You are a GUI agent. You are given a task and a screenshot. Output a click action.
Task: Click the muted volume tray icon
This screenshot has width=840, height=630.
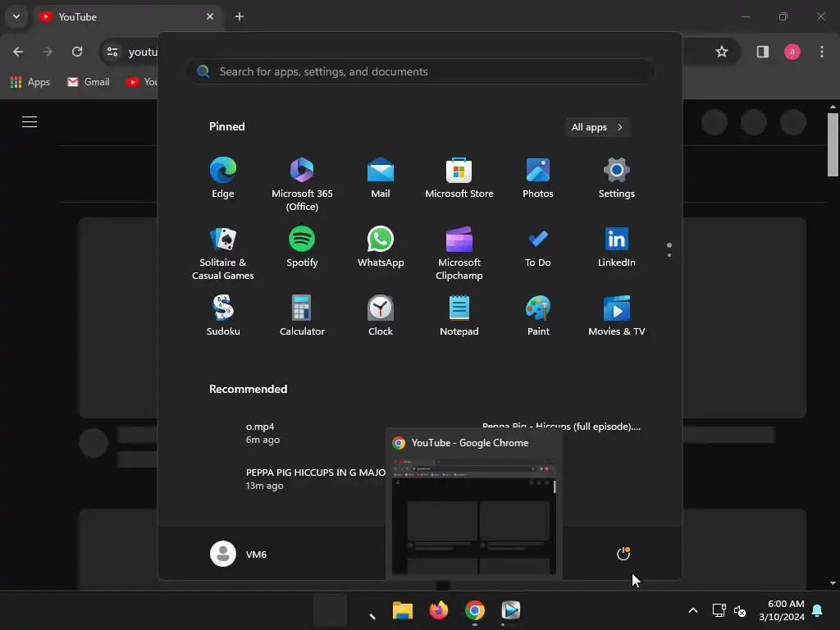tap(740, 610)
